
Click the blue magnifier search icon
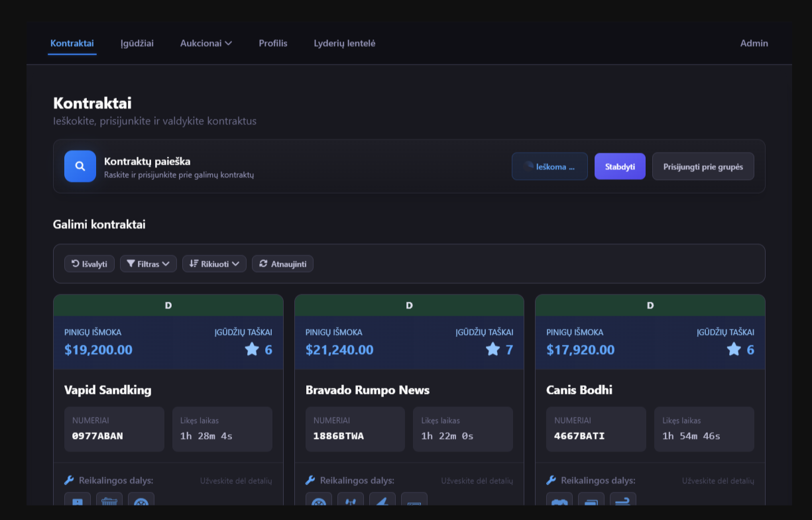click(x=80, y=166)
